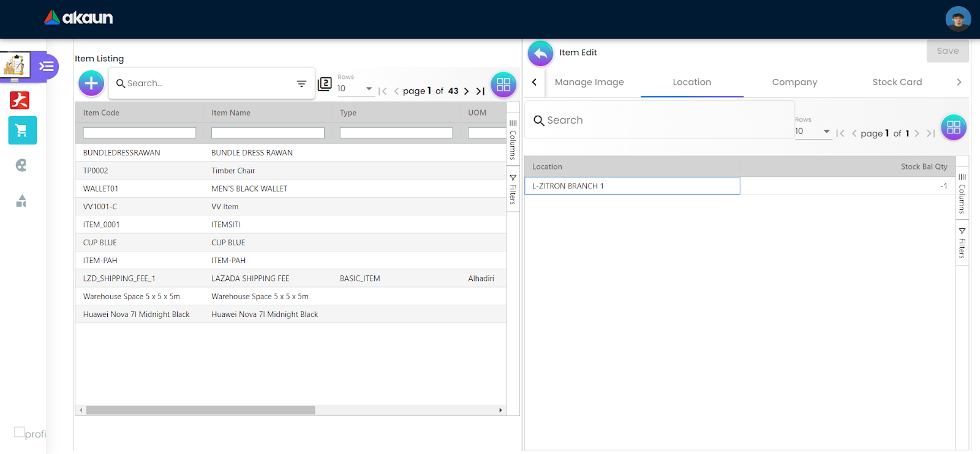This screenshot has height=454, width=980.
Task: Switch to the Stock Card tab
Action: 897,82
